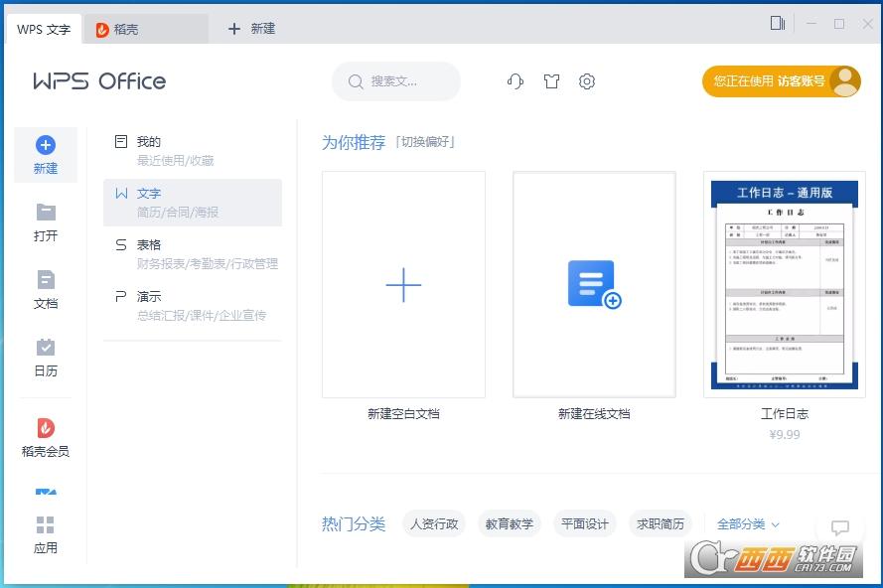Viewport: 883px width, 588px height.
Task: Select the 人资行政 category tag
Action: click(x=434, y=524)
